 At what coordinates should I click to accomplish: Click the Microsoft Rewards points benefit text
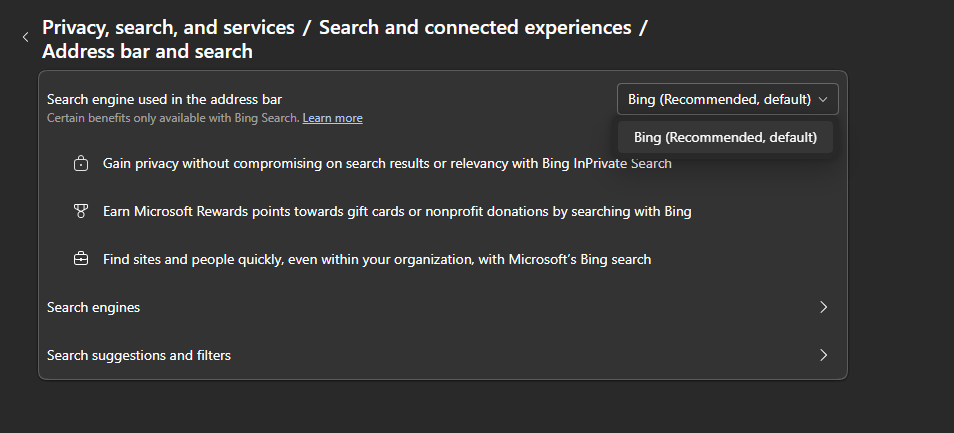pyautogui.click(x=397, y=211)
